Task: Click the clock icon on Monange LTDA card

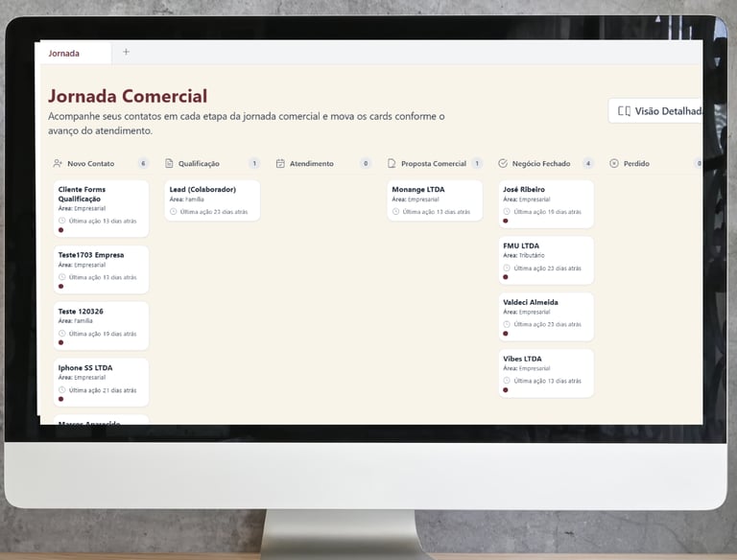Action: [395, 211]
